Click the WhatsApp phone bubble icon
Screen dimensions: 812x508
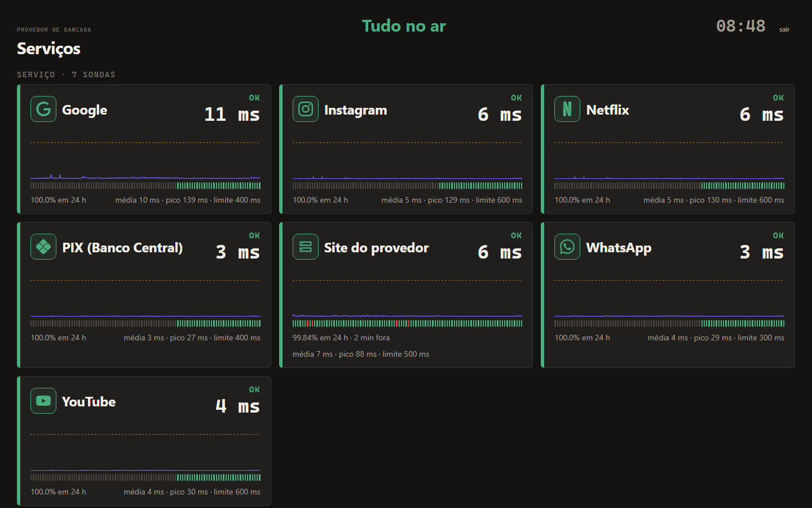(567, 247)
